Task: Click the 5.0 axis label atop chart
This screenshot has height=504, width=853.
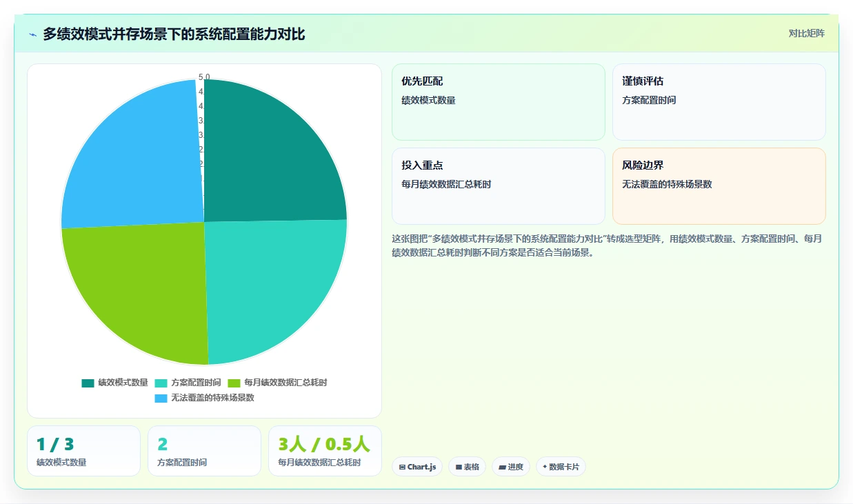Action: (x=204, y=77)
